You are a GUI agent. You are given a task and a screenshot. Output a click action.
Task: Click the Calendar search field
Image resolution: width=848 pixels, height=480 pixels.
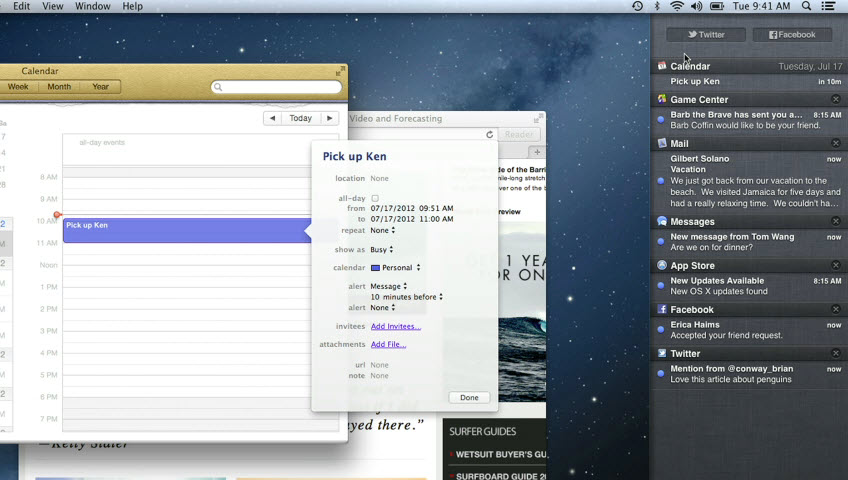pyautogui.click(x=277, y=87)
